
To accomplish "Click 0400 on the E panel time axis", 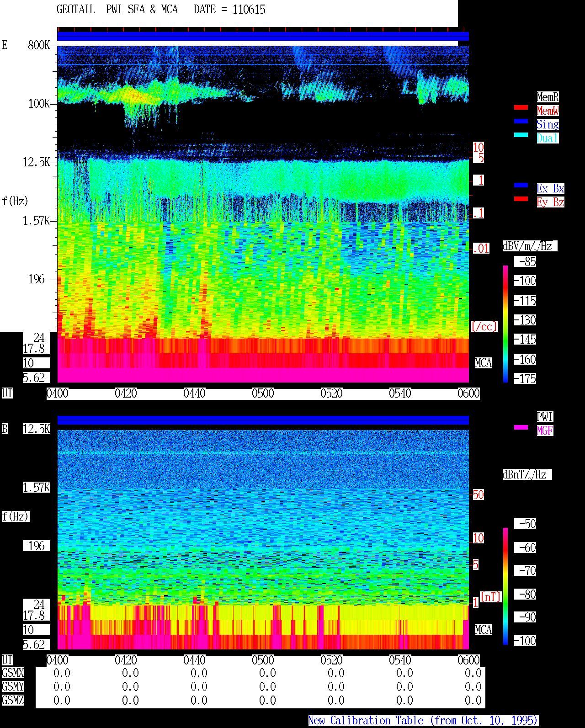I will tap(58, 393).
